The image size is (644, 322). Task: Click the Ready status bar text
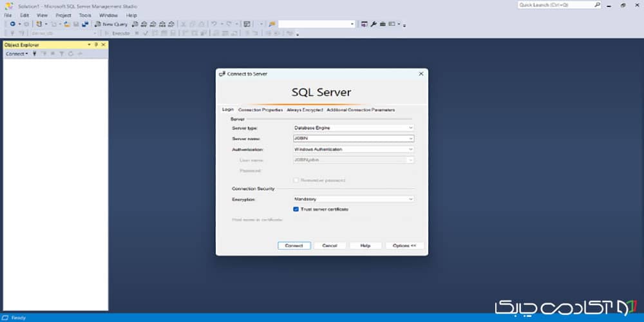19,318
